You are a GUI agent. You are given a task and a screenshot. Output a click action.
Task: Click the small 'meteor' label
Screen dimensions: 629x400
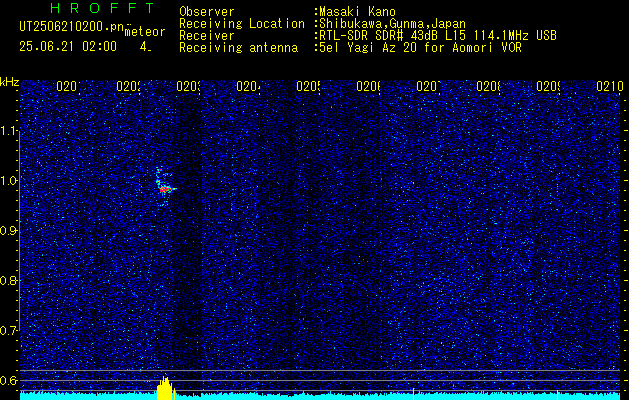click(145, 32)
